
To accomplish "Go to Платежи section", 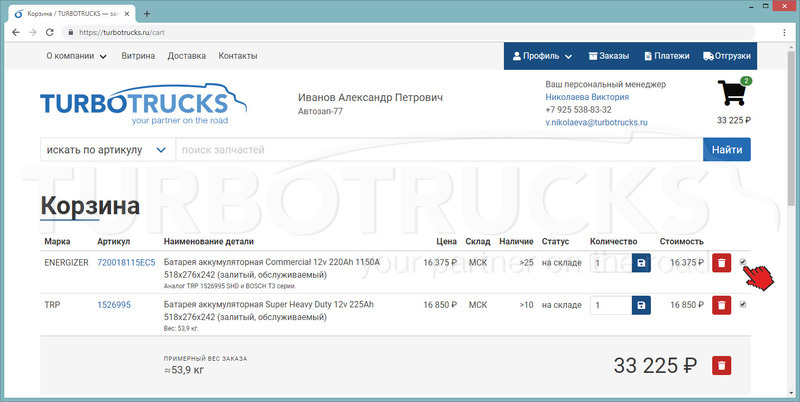I will click(x=667, y=56).
